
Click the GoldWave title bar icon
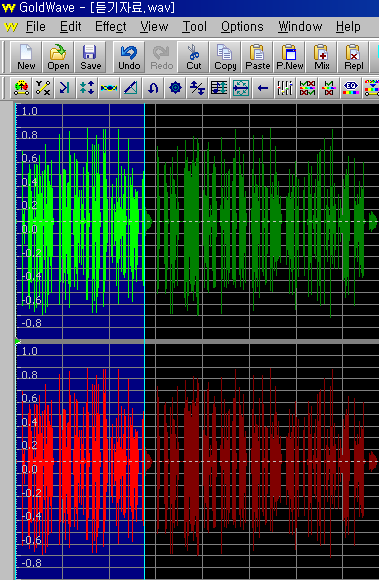(x=9, y=8)
